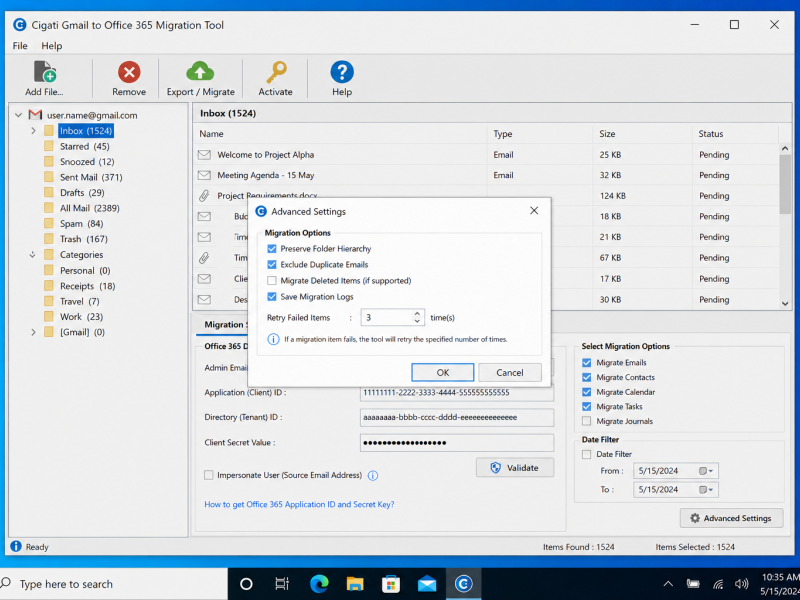
Task: Click OK in Advanced Settings
Action: [442, 372]
